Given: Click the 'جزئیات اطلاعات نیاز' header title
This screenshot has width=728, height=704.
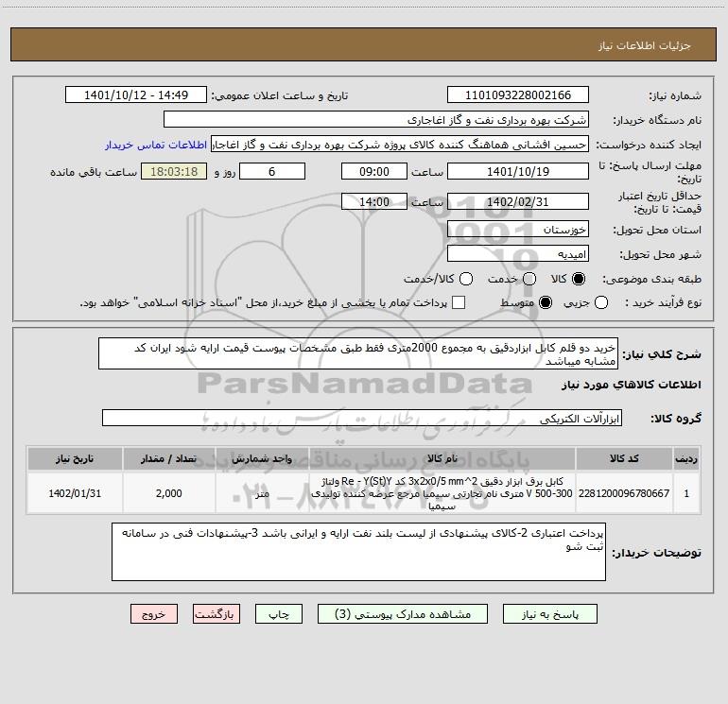Looking at the screenshot, I should [644, 45].
